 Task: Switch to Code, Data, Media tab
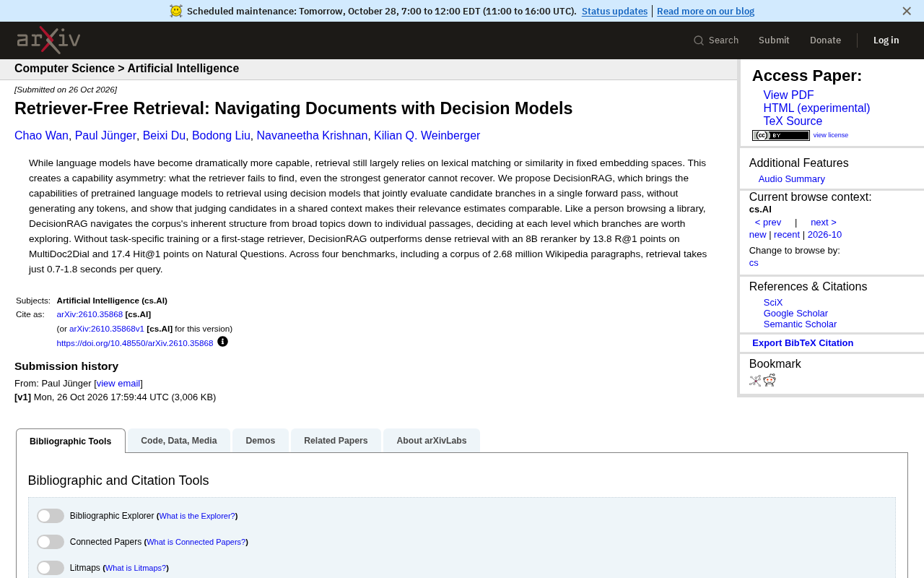point(179,441)
